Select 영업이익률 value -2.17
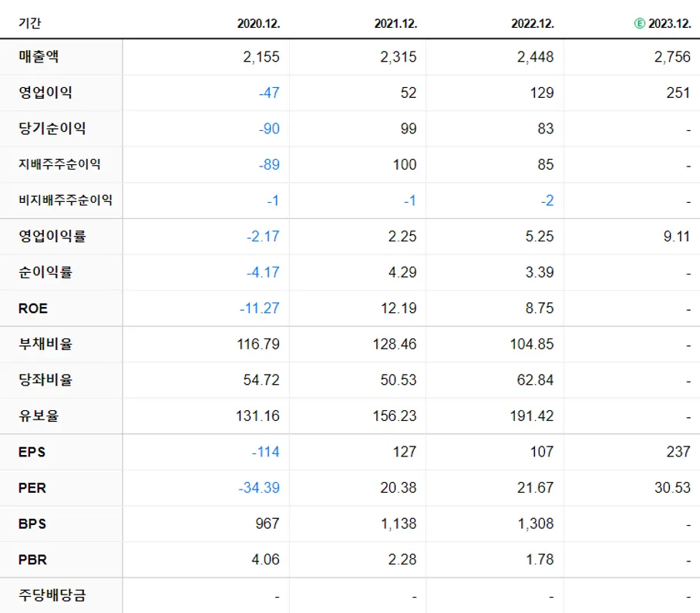 point(263,236)
